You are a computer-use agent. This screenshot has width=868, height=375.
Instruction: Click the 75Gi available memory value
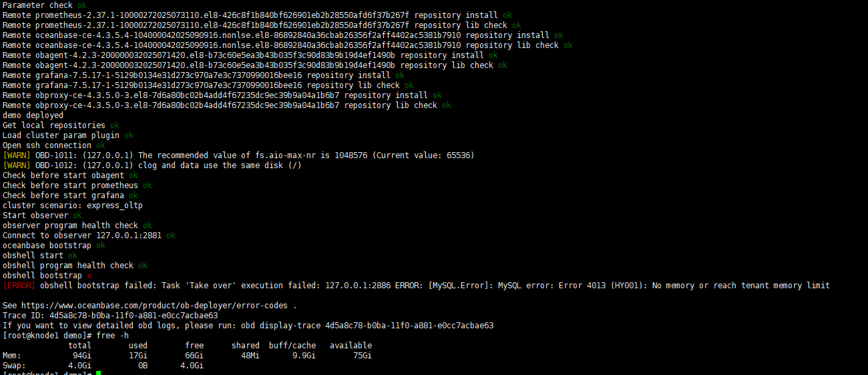363,356
